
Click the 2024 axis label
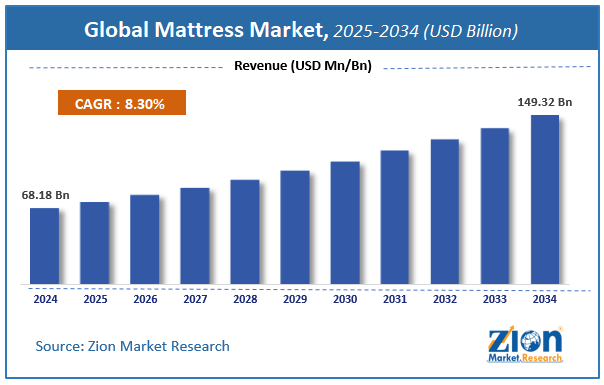pyautogui.click(x=45, y=299)
